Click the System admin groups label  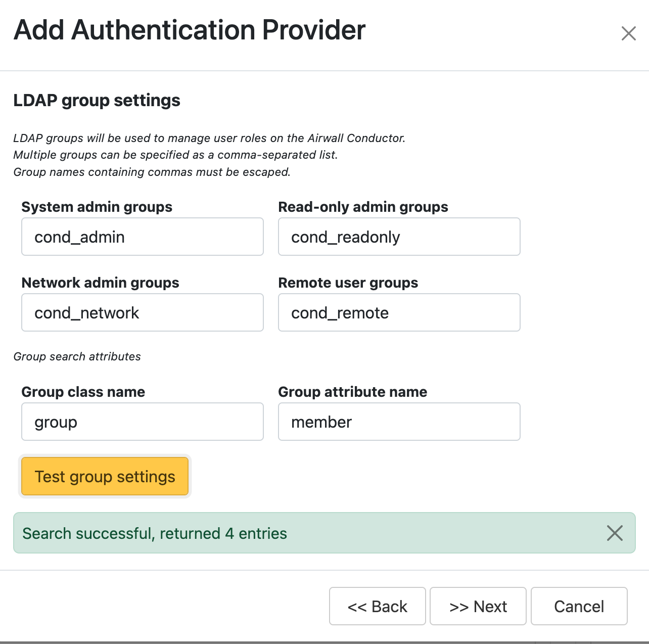[97, 207]
